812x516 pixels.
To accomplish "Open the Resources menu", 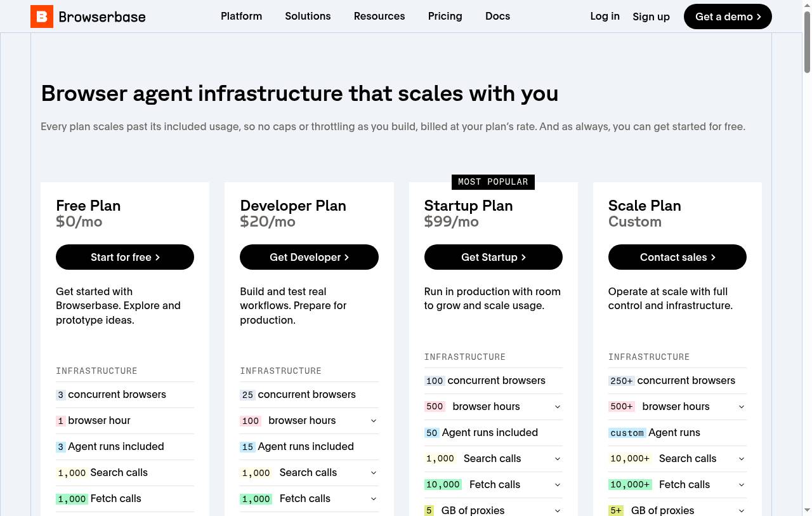I will click(x=379, y=16).
